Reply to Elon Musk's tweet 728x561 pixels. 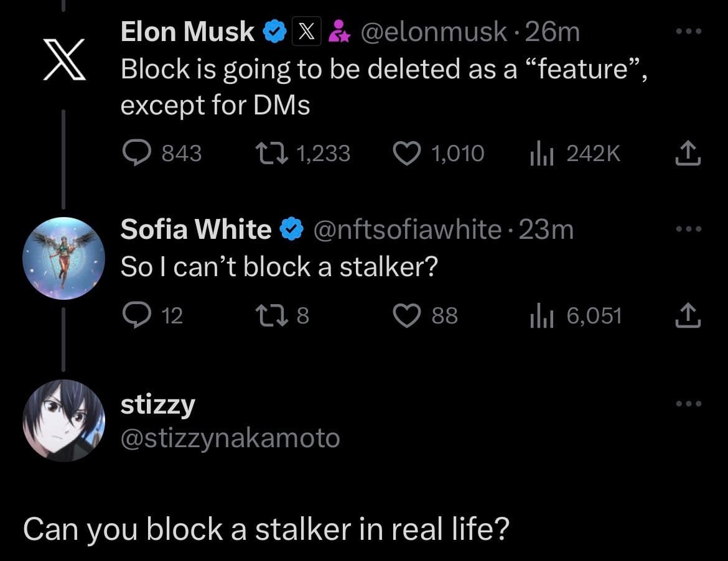pos(136,153)
